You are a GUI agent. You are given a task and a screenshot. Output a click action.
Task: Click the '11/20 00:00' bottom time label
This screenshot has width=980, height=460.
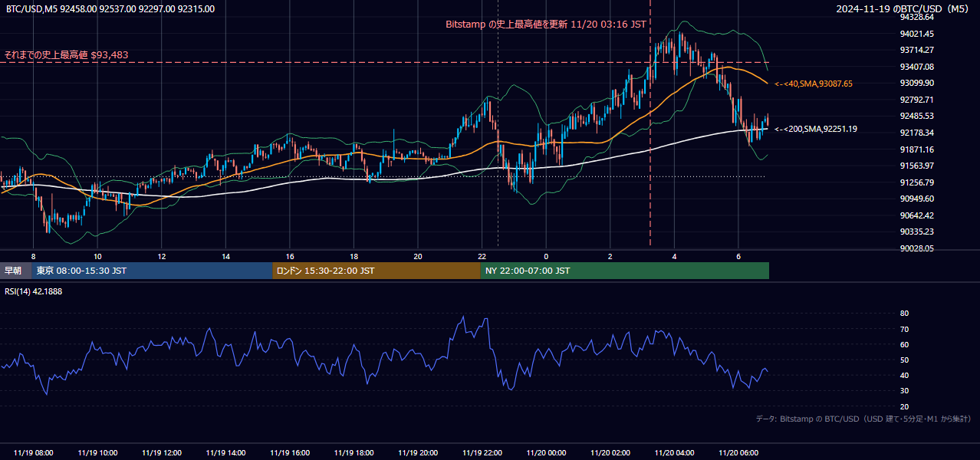[546, 453]
